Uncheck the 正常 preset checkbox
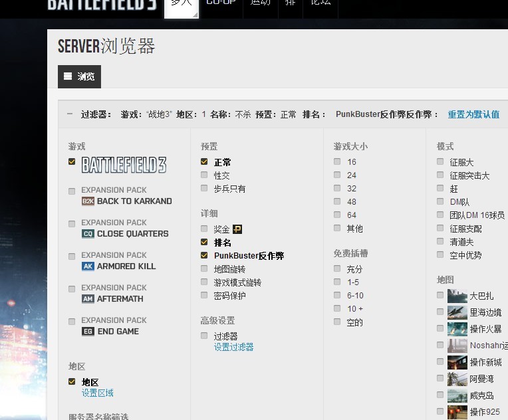This screenshot has height=420, width=508. pos(204,161)
